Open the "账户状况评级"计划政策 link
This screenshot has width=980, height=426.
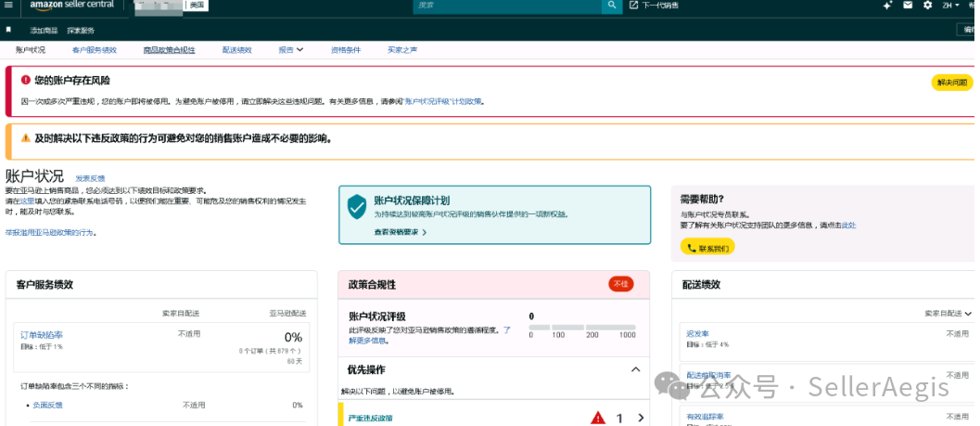coord(443,101)
